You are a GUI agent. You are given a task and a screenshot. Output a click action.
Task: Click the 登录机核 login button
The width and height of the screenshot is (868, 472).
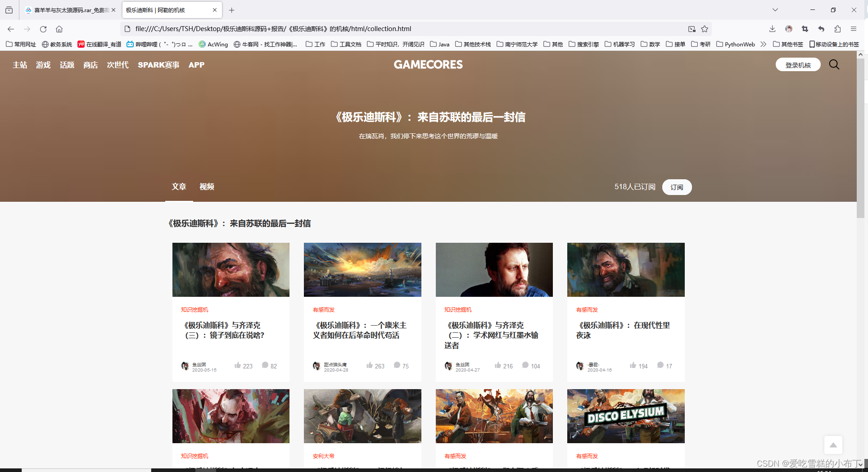tap(798, 65)
